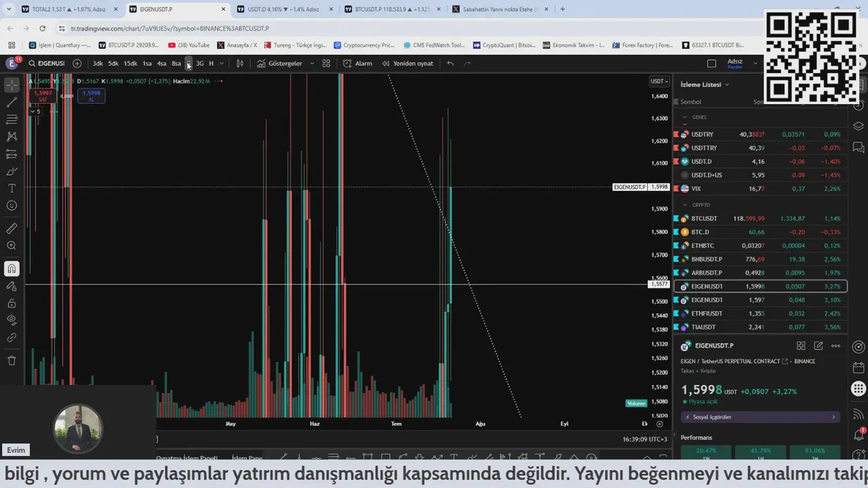Click the note edit icon for EIGENUSDT.P

point(818,346)
